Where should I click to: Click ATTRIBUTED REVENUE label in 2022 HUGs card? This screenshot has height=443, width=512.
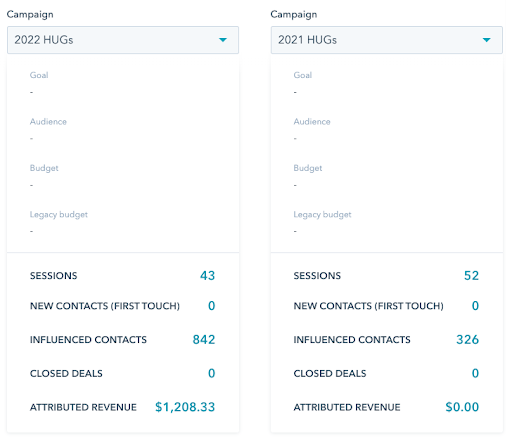(83, 407)
